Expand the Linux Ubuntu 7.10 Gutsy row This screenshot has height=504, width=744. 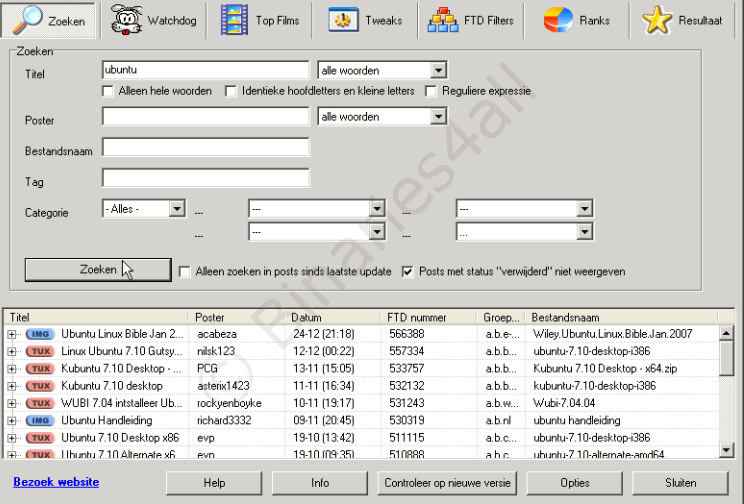pos(12,352)
